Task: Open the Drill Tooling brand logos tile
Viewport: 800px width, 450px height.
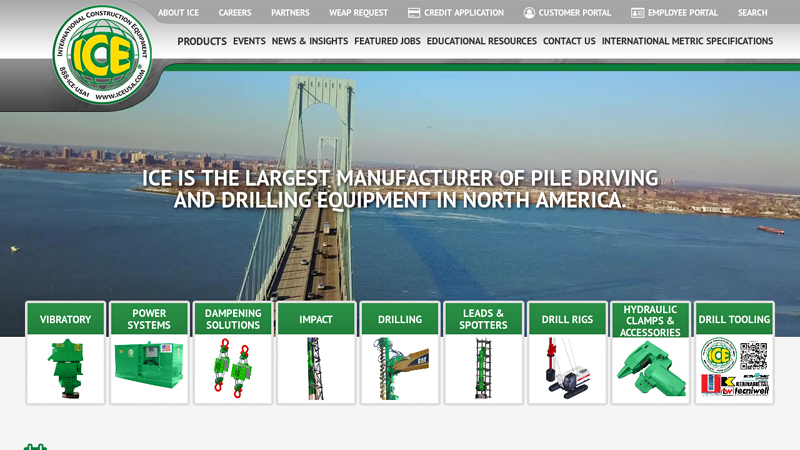Action: coord(734,369)
